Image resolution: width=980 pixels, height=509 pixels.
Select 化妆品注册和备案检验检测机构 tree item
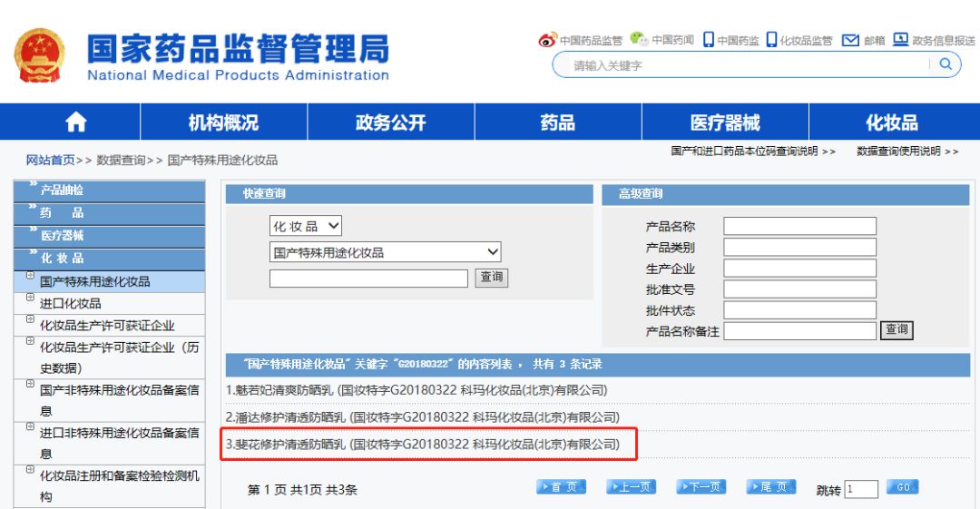pos(119,486)
